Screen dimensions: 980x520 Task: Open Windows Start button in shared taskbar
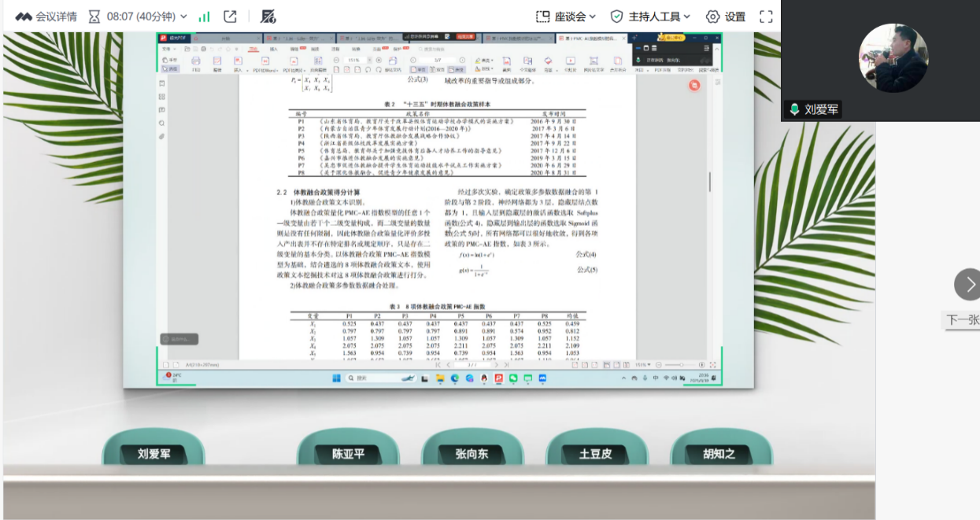(x=336, y=378)
